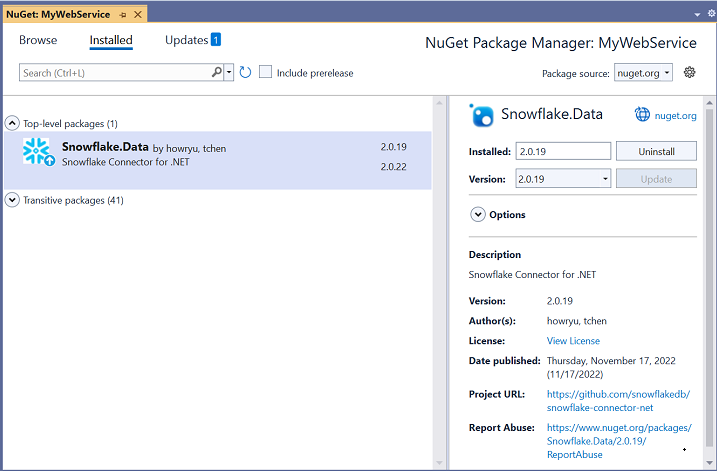Open NuGet settings gear icon

[x=690, y=72]
